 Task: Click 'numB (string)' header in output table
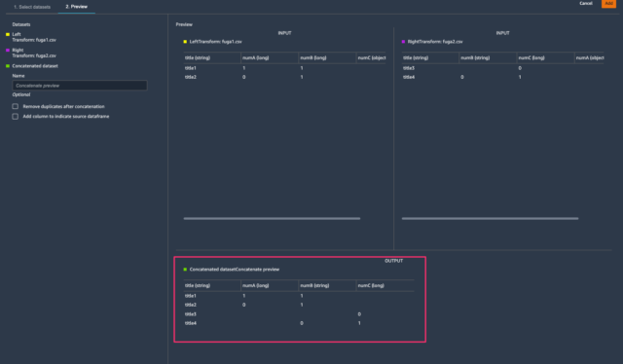327,286
